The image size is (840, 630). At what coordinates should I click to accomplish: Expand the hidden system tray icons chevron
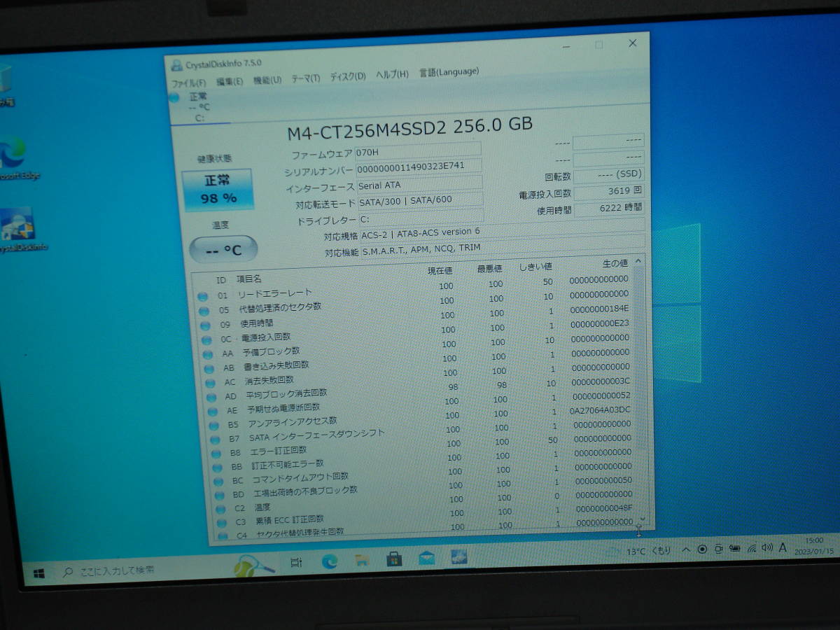(686, 549)
